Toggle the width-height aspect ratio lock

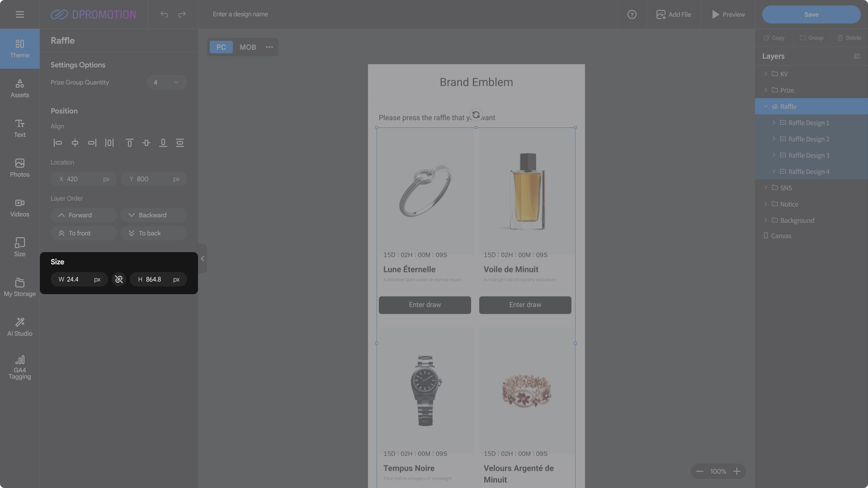tap(119, 279)
